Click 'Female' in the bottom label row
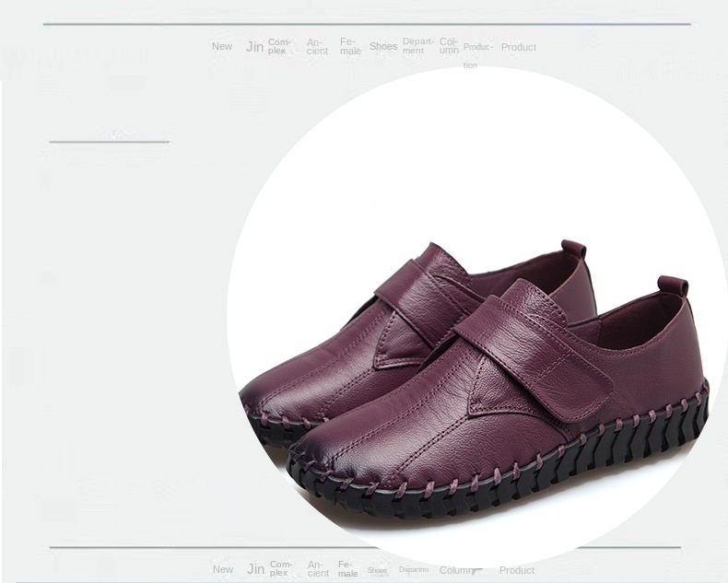Image resolution: width=728 pixels, height=583 pixels. point(347,569)
